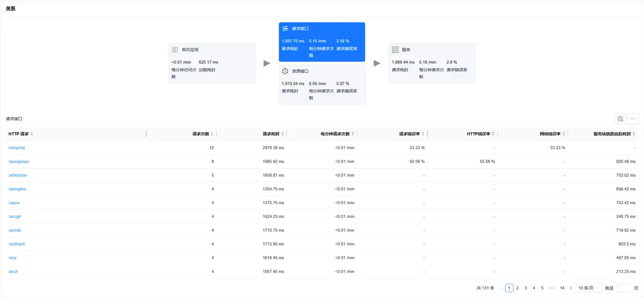Viewport: 644px width, 298px height.
Task: Click the 服务 grid icon
Action: click(395, 50)
